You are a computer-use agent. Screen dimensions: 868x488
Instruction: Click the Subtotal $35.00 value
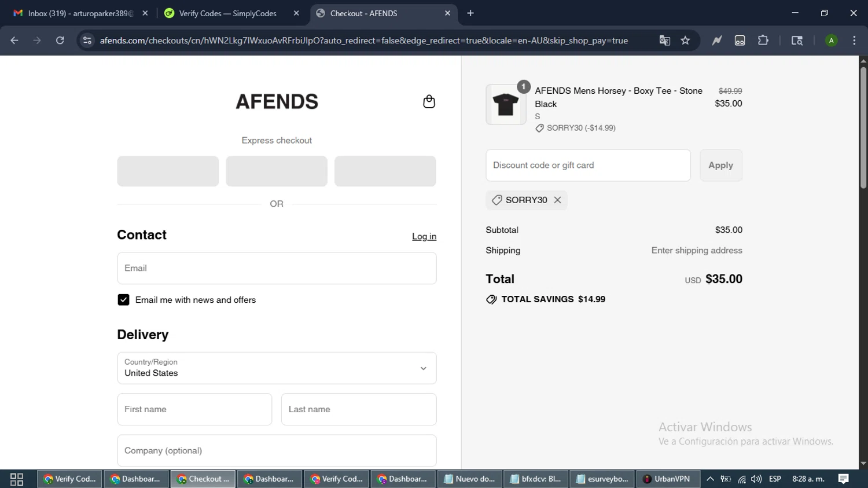click(729, 230)
